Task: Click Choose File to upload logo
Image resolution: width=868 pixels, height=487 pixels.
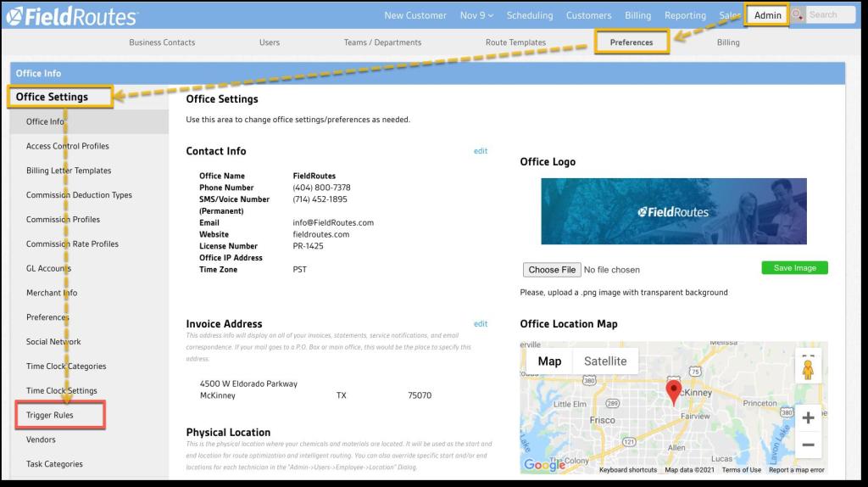Action: [552, 270]
